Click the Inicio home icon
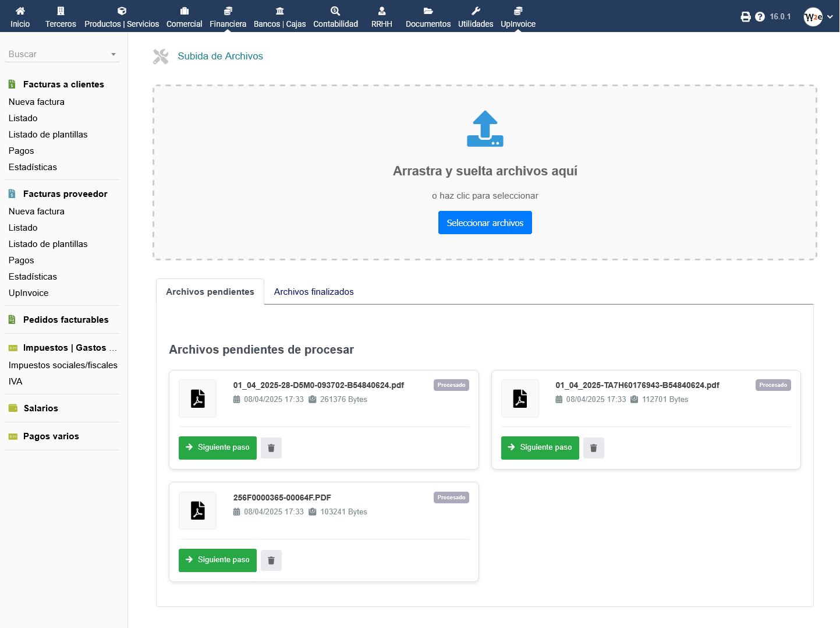The height and width of the screenshot is (628, 840). pos(20,10)
